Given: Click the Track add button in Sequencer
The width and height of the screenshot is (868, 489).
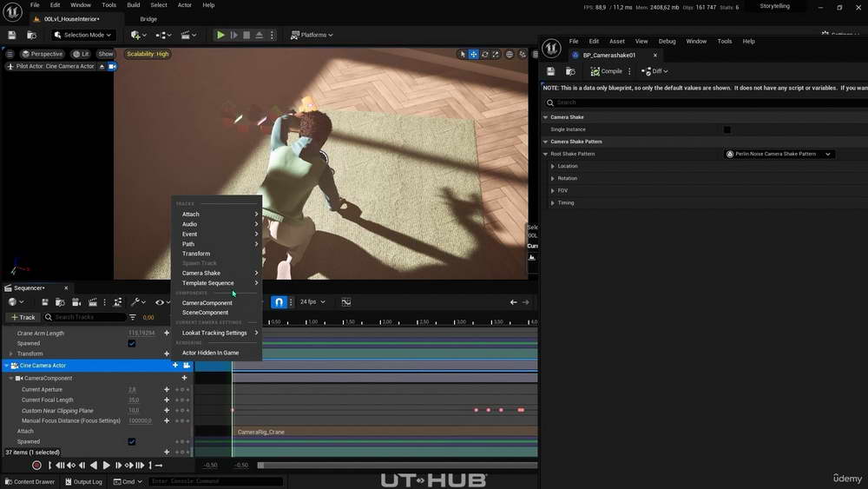Looking at the screenshot, I should click(x=23, y=317).
